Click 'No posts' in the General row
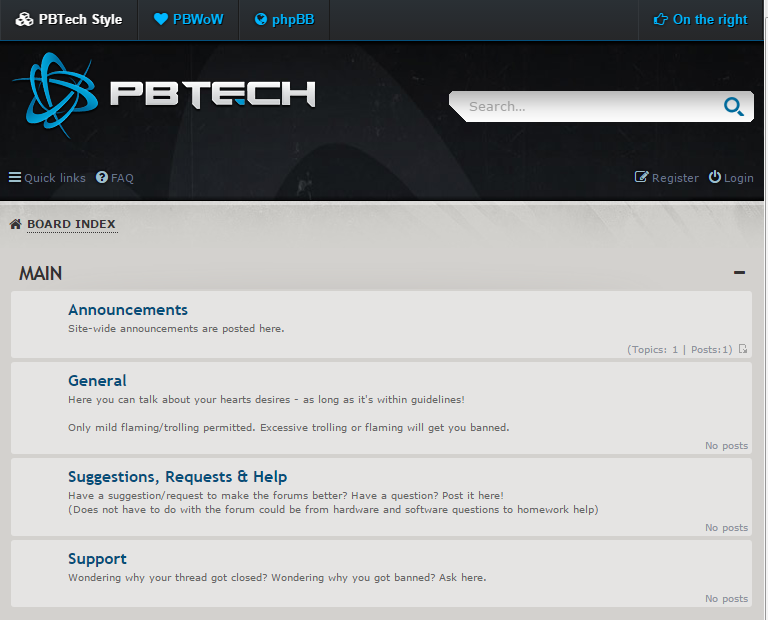 pos(726,446)
